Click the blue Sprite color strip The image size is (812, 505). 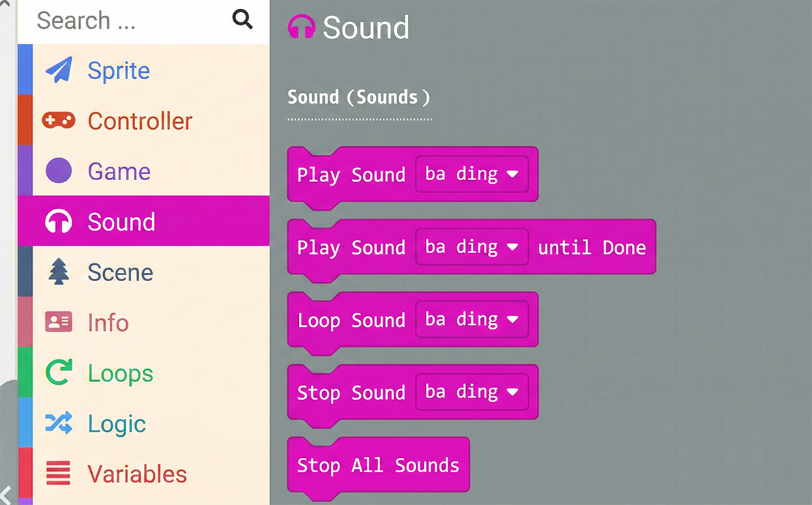25,70
